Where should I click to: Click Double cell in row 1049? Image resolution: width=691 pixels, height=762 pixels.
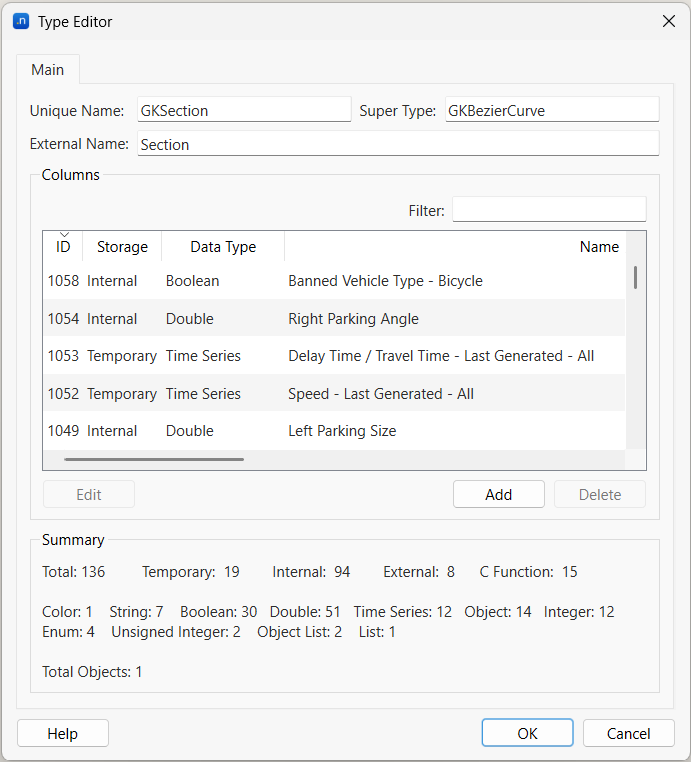[x=190, y=431]
